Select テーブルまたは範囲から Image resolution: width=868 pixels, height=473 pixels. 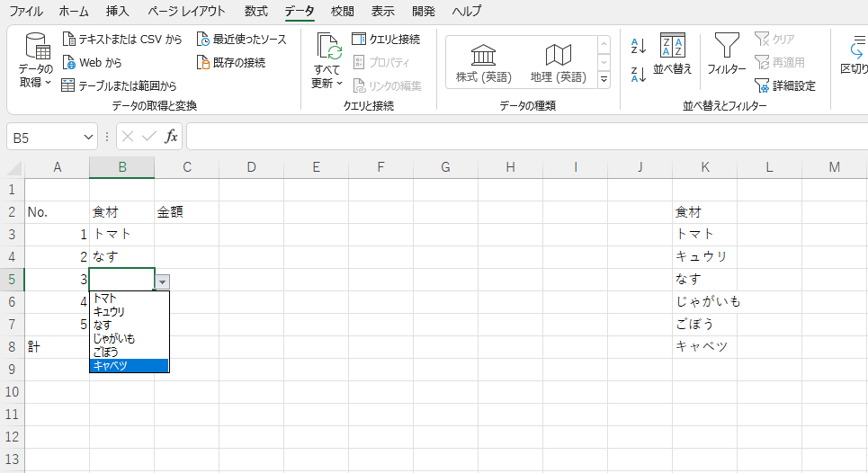[x=119, y=85]
